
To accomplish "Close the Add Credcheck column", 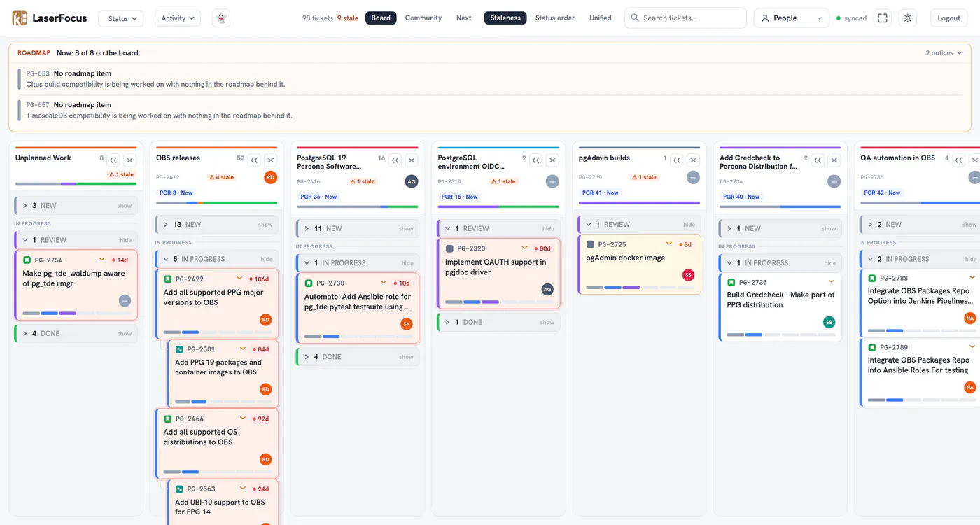I will 834,160.
